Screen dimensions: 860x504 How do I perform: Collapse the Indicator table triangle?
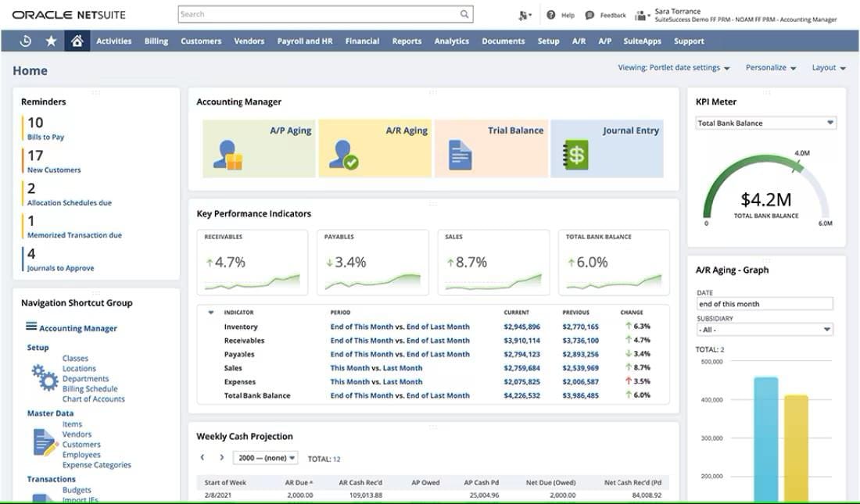[210, 313]
